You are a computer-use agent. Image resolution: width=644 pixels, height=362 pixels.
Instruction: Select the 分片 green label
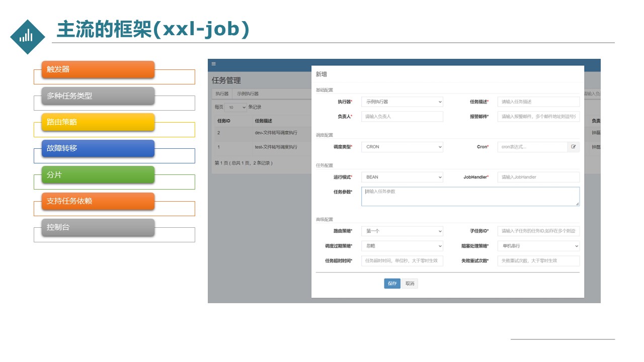coord(98,175)
